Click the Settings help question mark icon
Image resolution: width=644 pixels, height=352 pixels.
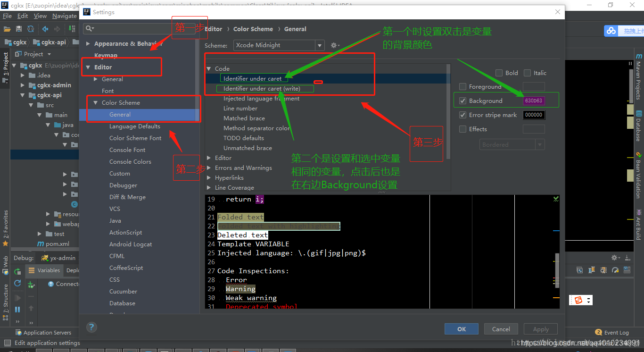(92, 327)
